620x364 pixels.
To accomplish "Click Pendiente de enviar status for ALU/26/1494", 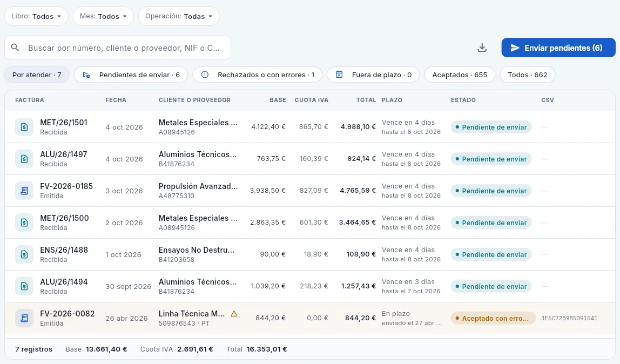I will tap(491, 287).
